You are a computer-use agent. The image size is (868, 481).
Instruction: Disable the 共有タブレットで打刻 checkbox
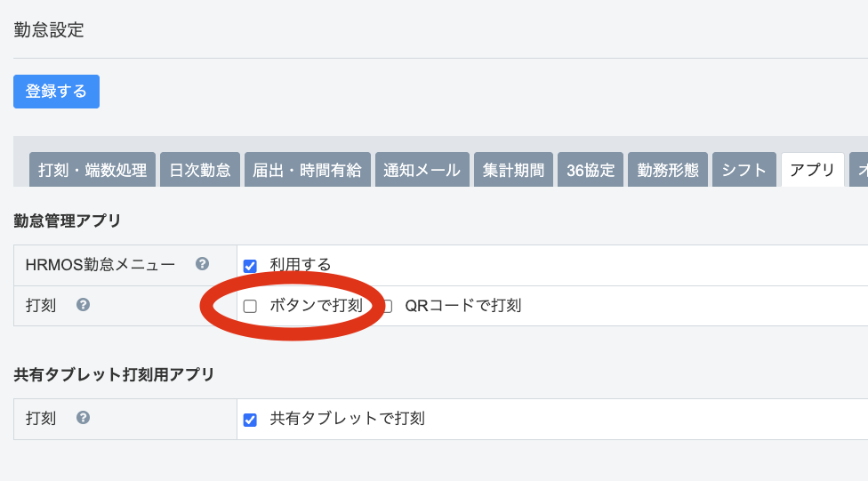250,420
